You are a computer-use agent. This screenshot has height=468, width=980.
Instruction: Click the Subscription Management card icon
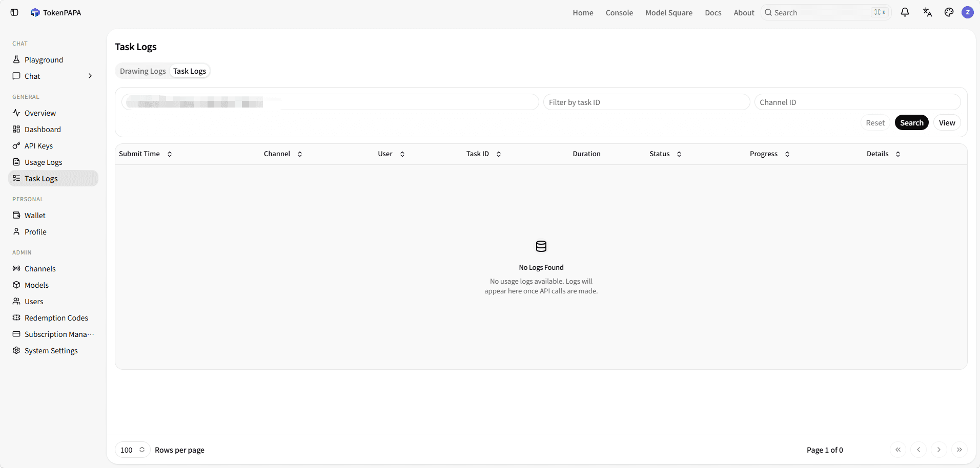tap(16, 334)
